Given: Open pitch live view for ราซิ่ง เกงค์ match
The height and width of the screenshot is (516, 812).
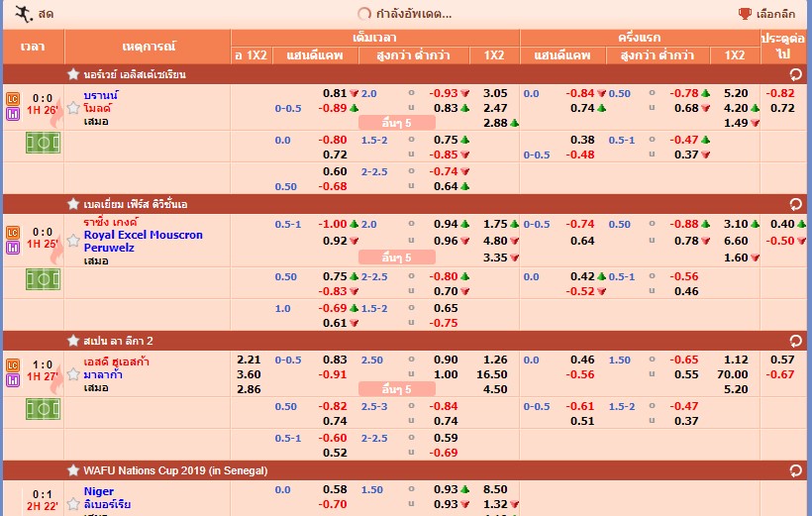Looking at the screenshot, I should [x=43, y=279].
